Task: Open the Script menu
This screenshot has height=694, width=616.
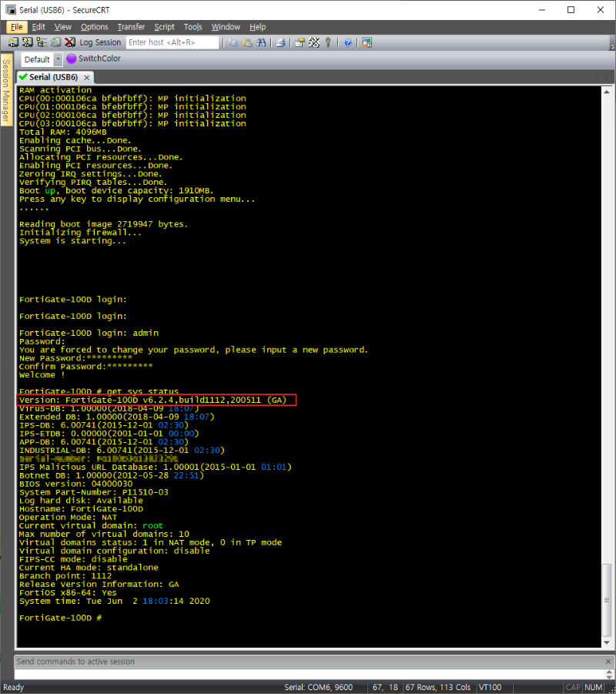Action: [164, 27]
